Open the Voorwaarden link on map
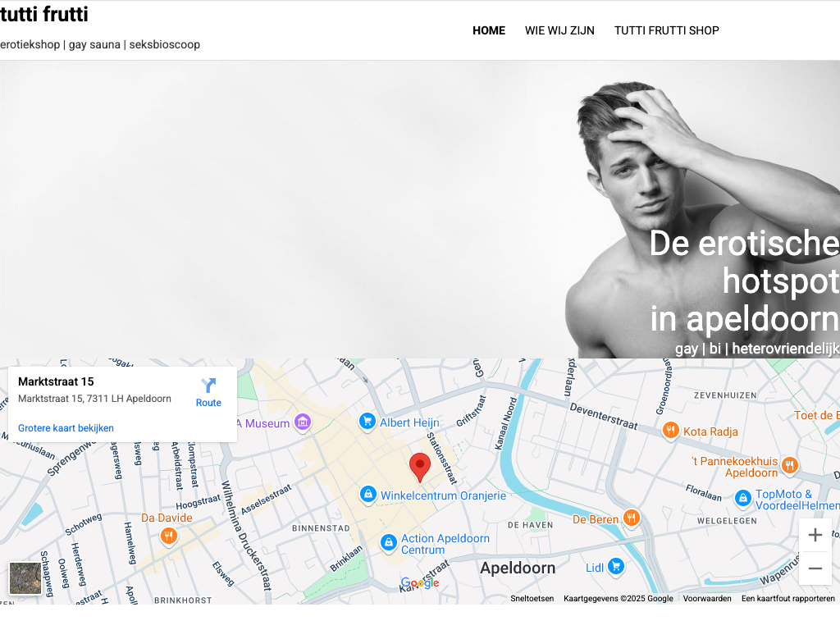 click(706, 598)
